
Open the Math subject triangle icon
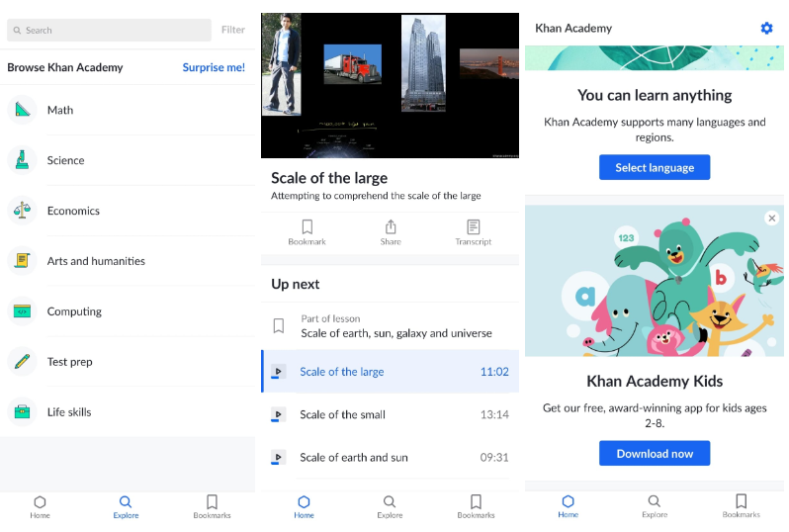pos(22,109)
